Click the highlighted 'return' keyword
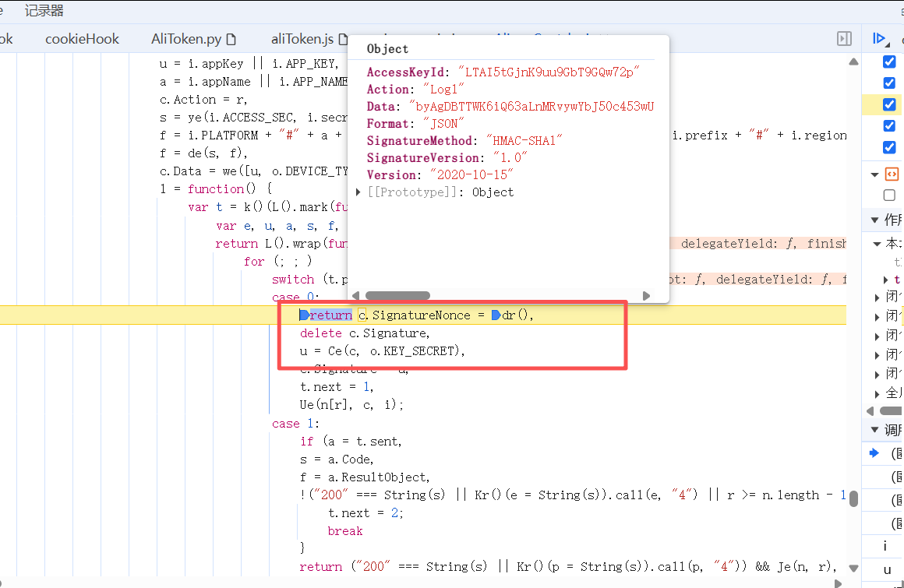 click(x=331, y=315)
